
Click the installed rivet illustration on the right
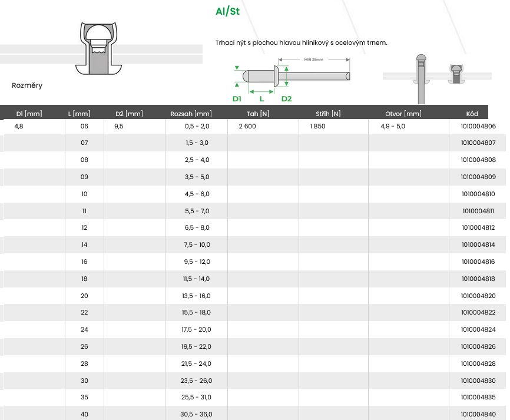coord(437,75)
